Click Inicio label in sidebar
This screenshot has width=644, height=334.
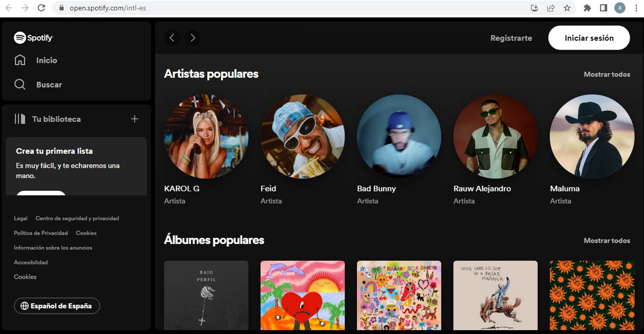click(47, 60)
